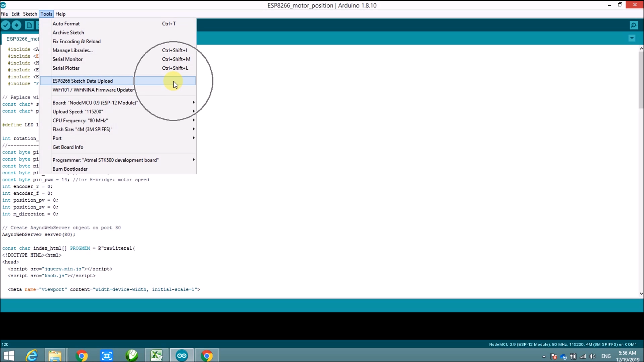
Task: Expand the Board NodeMCU 0.9 submenu
Action: (x=118, y=103)
